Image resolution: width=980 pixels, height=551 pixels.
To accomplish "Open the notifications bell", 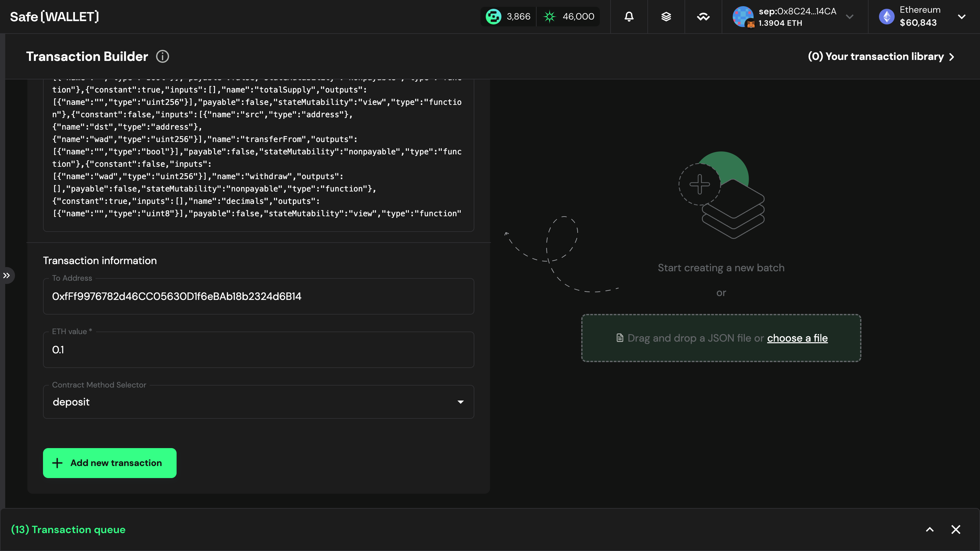I will coord(629,16).
